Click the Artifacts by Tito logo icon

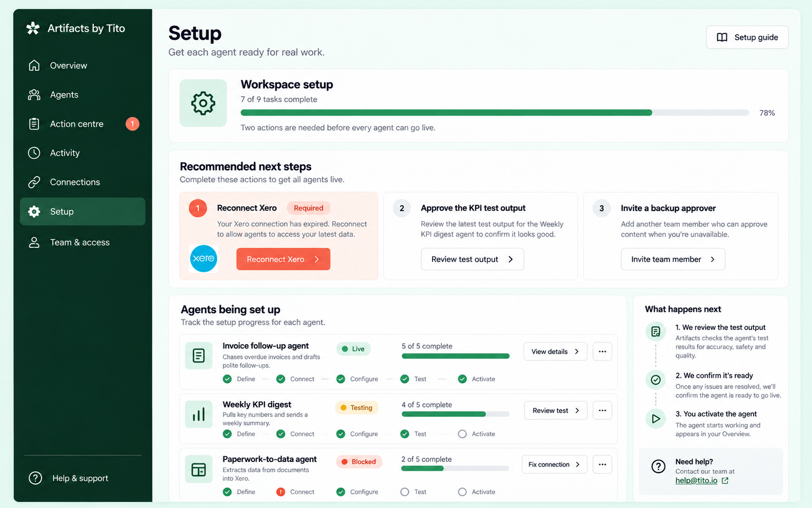coord(33,28)
